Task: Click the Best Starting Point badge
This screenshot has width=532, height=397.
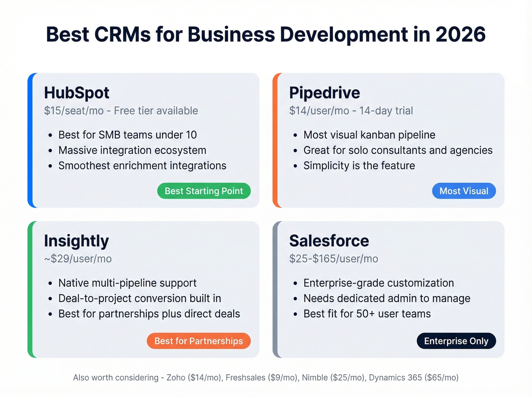Action: (204, 191)
